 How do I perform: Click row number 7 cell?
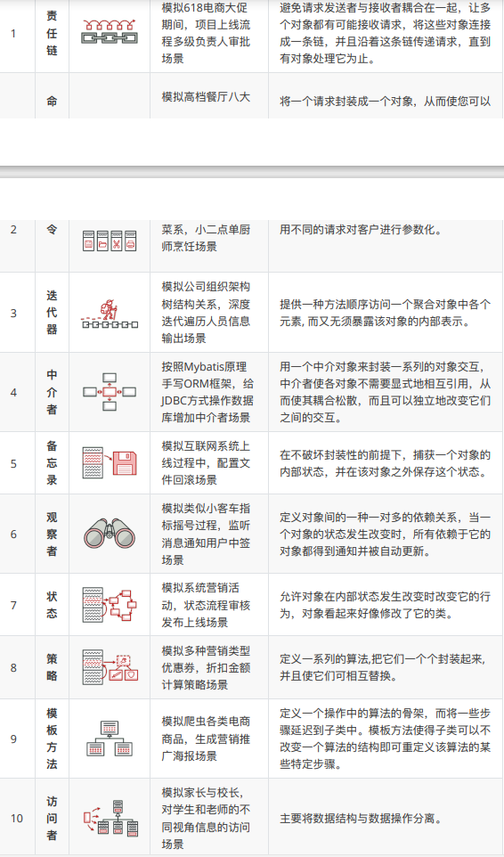pyautogui.click(x=18, y=605)
